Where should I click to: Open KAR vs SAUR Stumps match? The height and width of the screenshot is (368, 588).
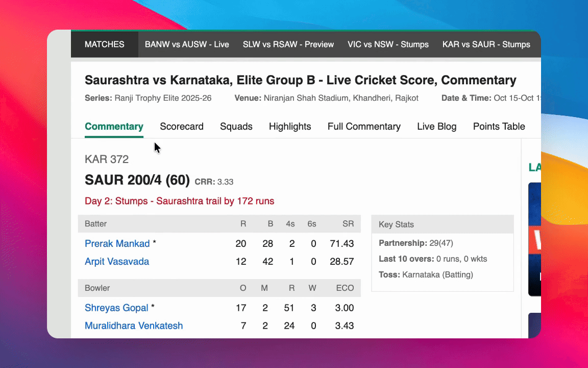coord(486,44)
